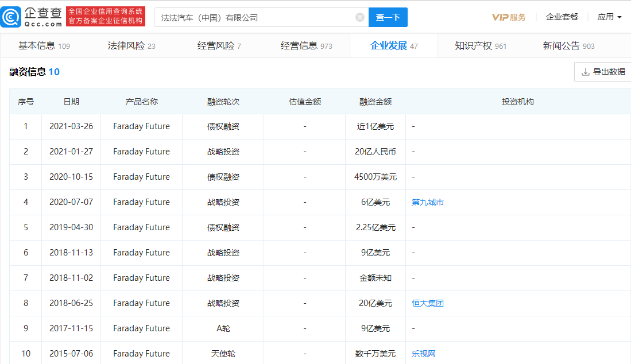Go to the 经营信息 tab
Screen dimensions: 631x364
click(x=306, y=46)
